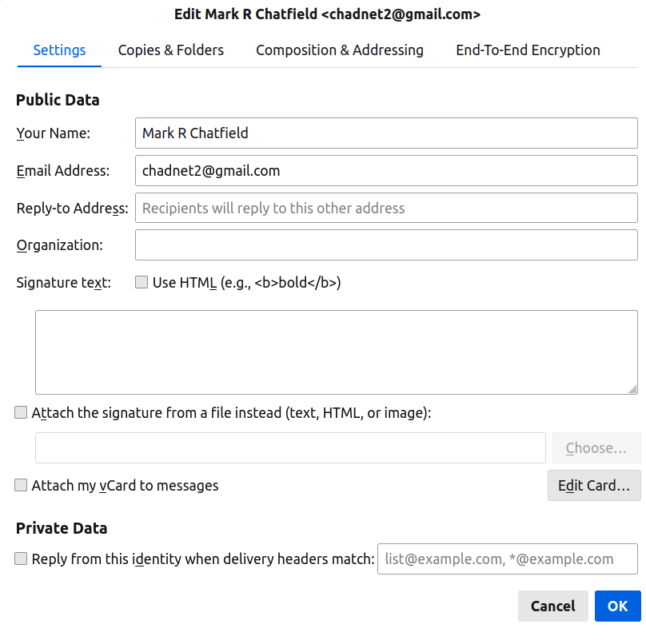The height and width of the screenshot is (644, 646).
Task: Cancel the identity edit dialog
Action: click(x=552, y=606)
